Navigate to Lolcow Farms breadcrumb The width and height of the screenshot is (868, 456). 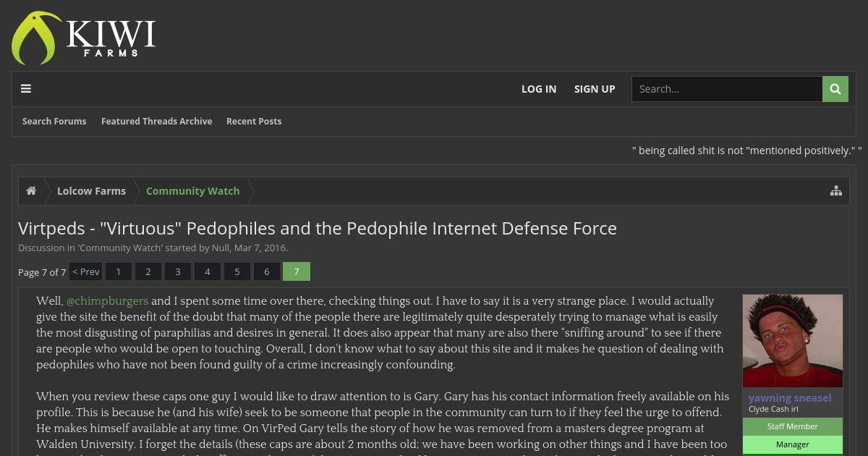[x=91, y=191]
